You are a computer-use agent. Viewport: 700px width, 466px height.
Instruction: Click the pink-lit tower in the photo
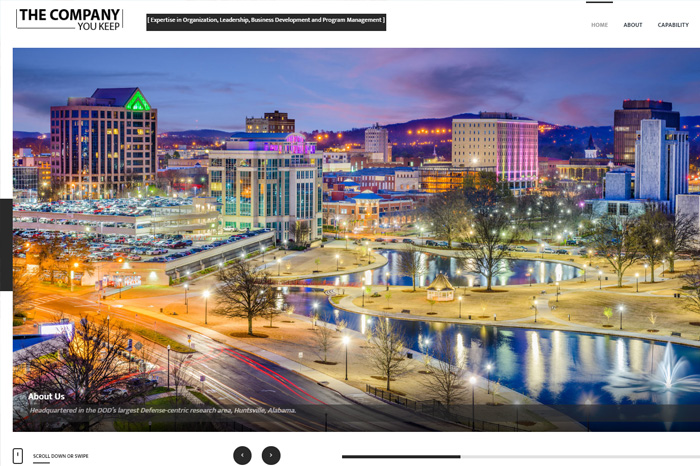tap(517, 150)
